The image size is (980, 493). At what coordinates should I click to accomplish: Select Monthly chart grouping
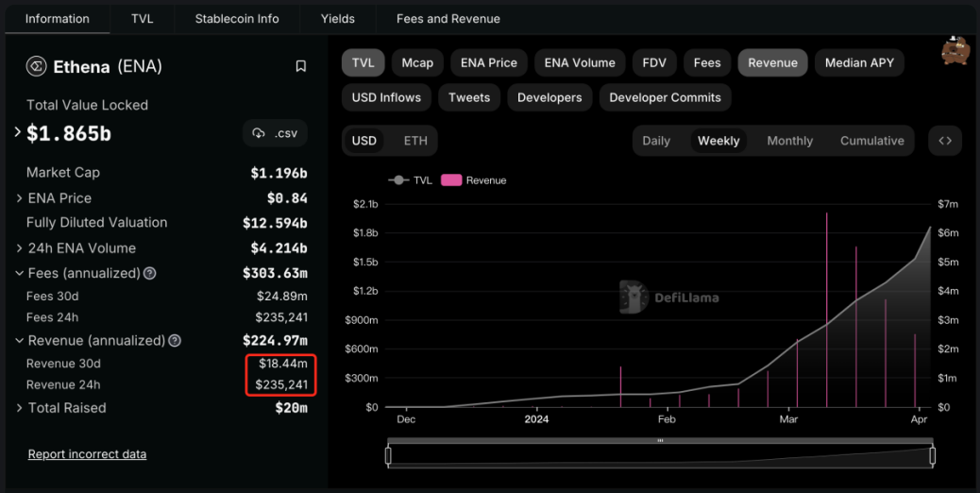(790, 141)
